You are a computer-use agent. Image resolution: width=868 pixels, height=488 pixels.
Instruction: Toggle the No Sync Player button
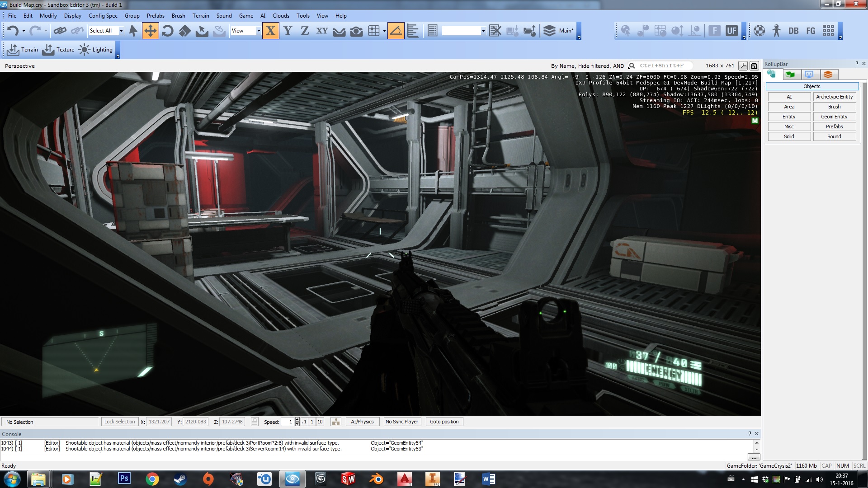tap(401, 422)
